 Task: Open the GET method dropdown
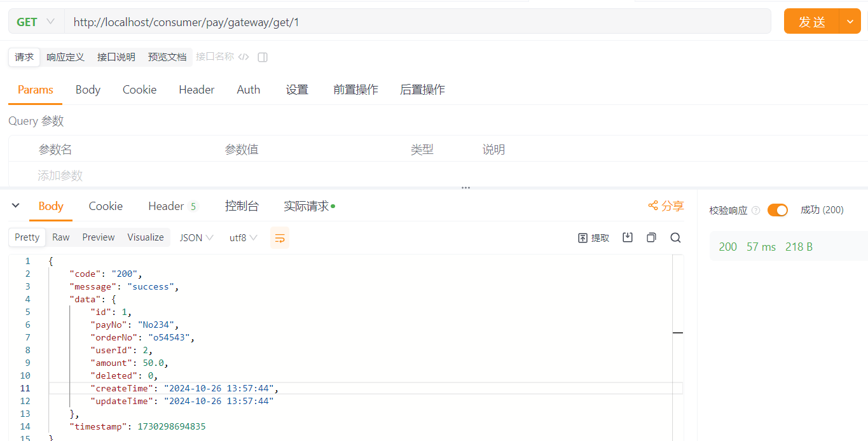pyautogui.click(x=36, y=22)
